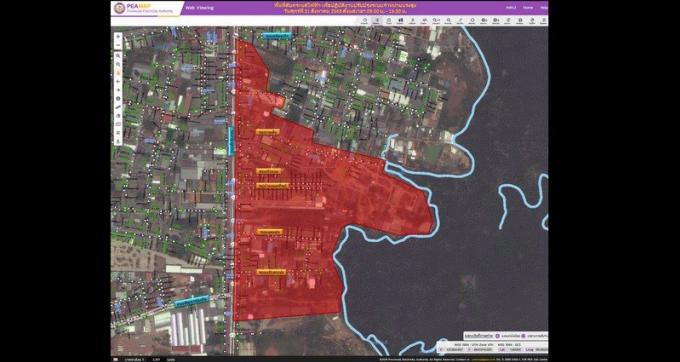
Task: Open the Home menu item
Action: tap(528, 7)
